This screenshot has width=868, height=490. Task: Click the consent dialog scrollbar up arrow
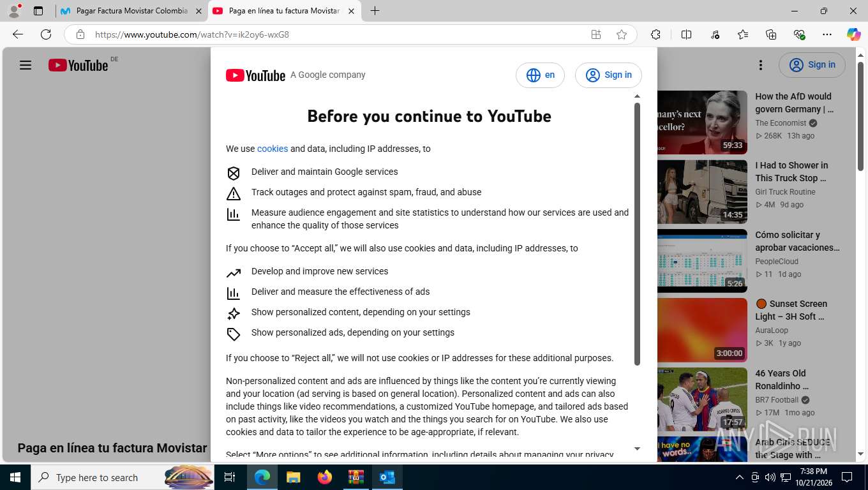click(x=637, y=96)
